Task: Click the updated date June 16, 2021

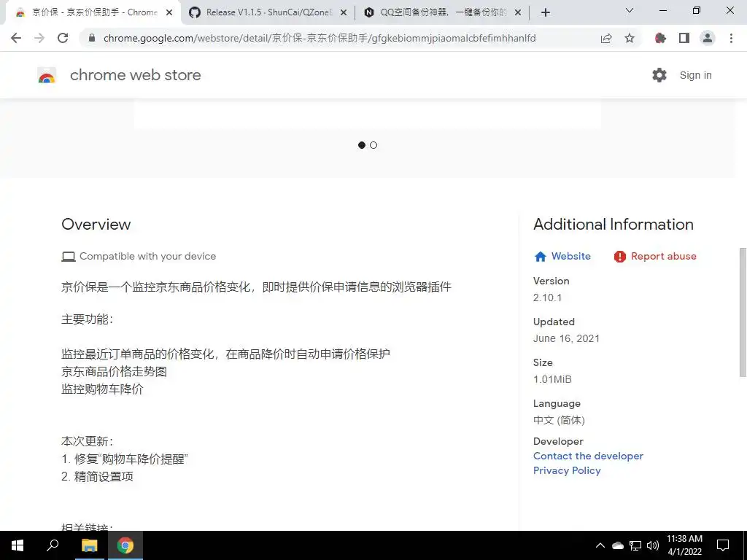Action: pyautogui.click(x=566, y=338)
